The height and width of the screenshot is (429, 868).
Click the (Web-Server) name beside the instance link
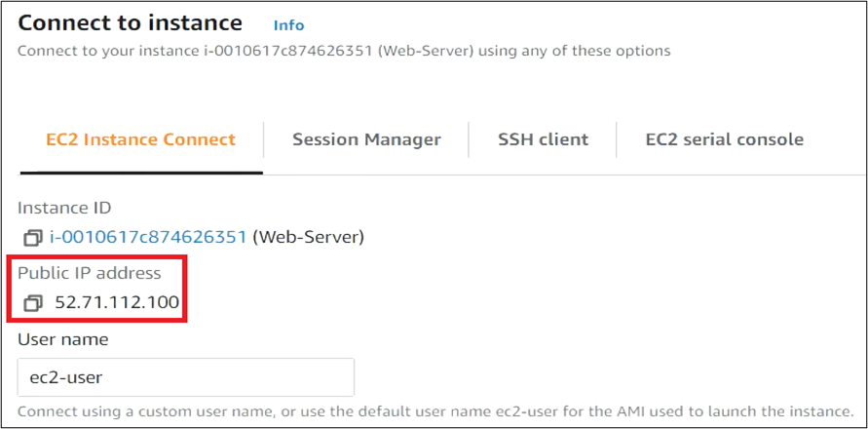coord(308,237)
